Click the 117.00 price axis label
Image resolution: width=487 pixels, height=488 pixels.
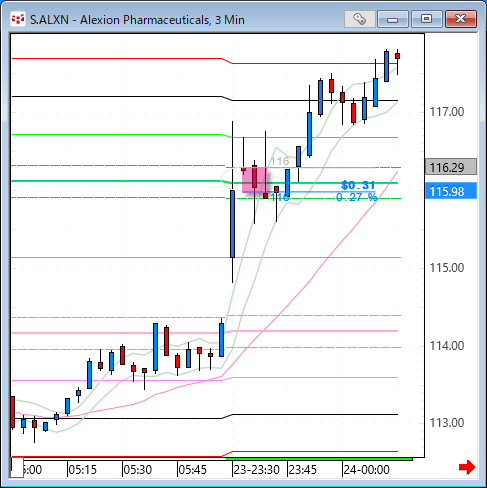(x=447, y=112)
